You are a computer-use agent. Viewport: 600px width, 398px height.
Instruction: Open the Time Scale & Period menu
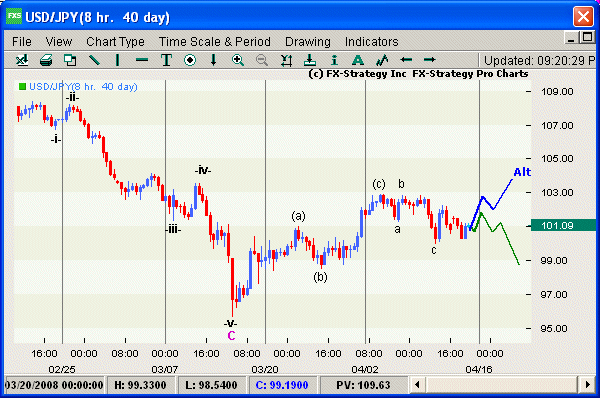pos(215,41)
